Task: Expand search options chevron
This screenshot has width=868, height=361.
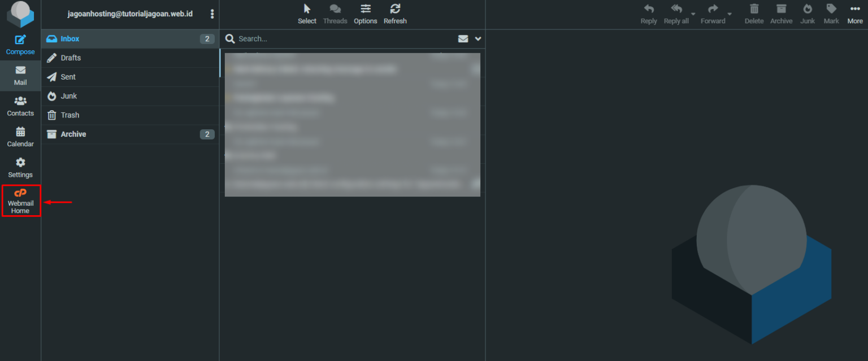Action: click(478, 39)
